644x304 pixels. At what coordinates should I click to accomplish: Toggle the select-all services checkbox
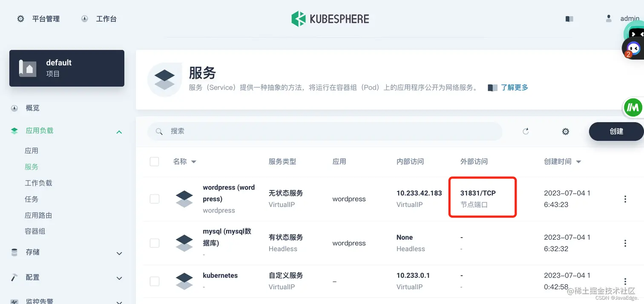154,161
